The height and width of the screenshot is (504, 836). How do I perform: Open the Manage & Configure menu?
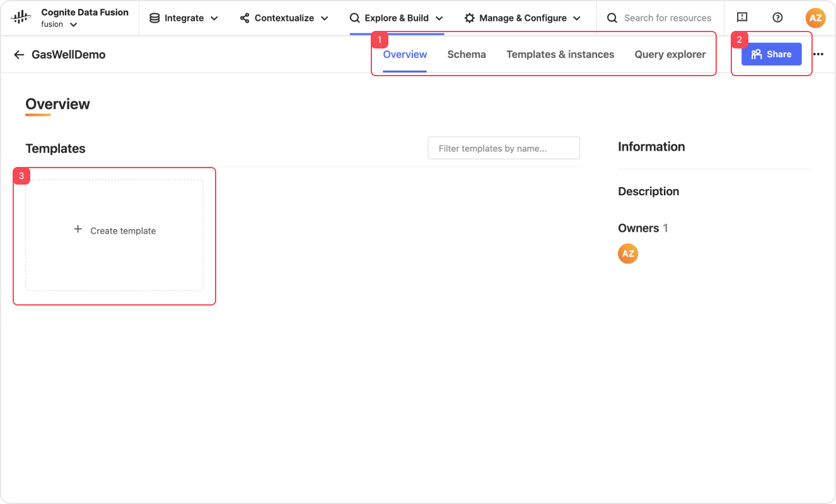(523, 18)
